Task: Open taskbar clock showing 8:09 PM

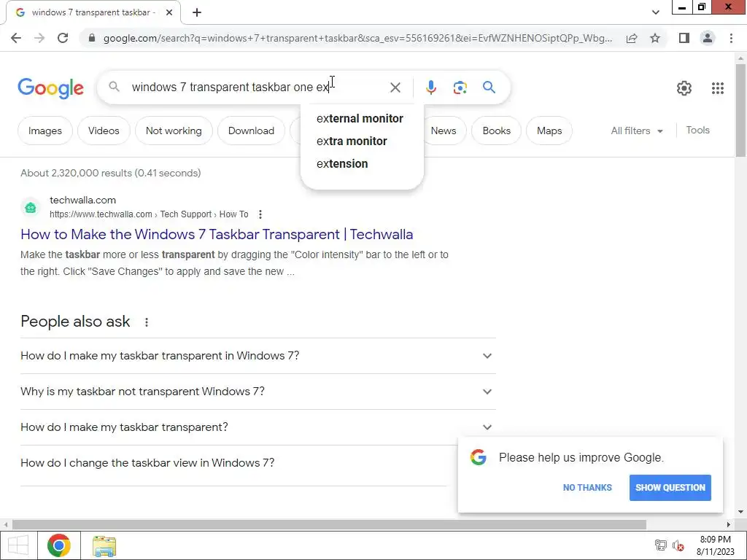Action: click(715, 545)
